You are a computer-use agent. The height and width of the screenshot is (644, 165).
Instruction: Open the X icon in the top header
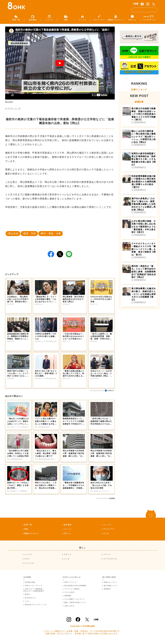tap(154, 4)
